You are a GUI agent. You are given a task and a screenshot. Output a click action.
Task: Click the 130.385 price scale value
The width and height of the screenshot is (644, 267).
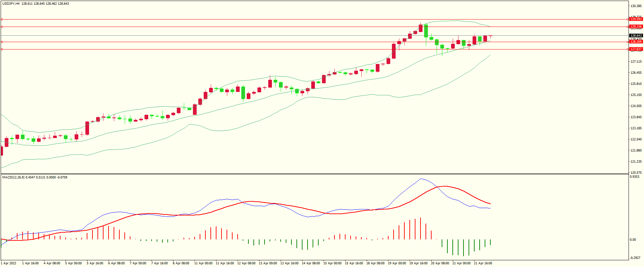pyautogui.click(x=636, y=6)
